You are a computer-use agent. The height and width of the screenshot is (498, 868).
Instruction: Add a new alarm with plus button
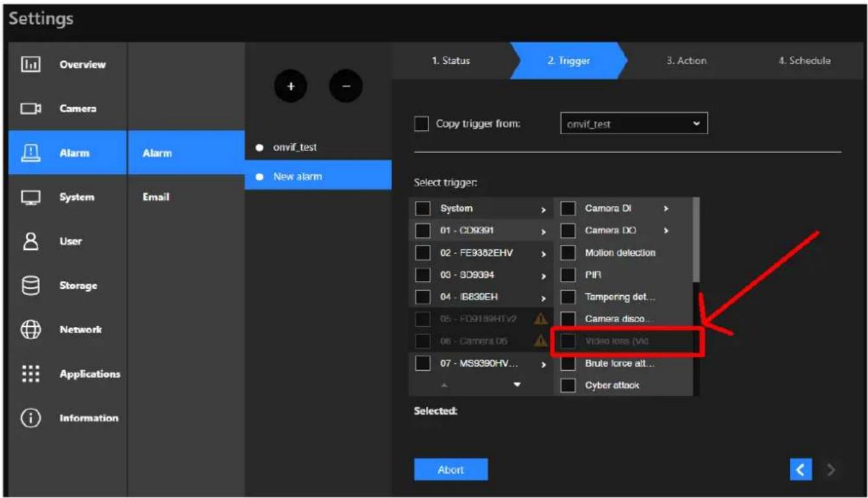pos(291,87)
